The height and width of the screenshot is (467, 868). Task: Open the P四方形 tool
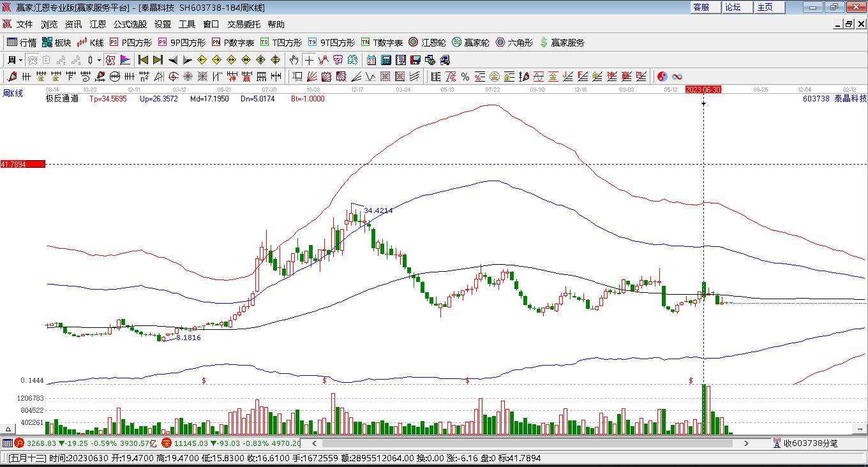coord(131,43)
